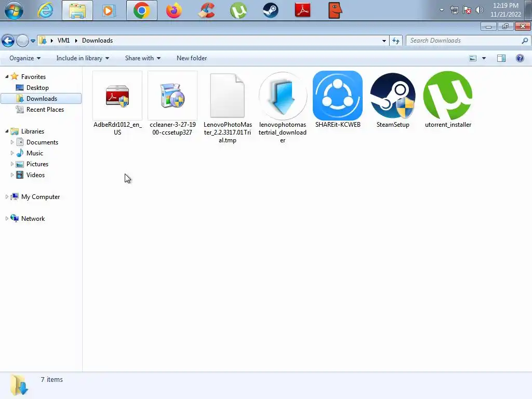The image size is (532, 399).
Task: Select My Computer in sidebar
Action: [41, 197]
